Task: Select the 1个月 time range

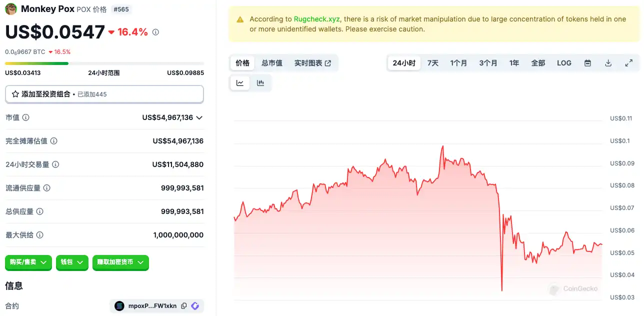Action: pyautogui.click(x=458, y=63)
